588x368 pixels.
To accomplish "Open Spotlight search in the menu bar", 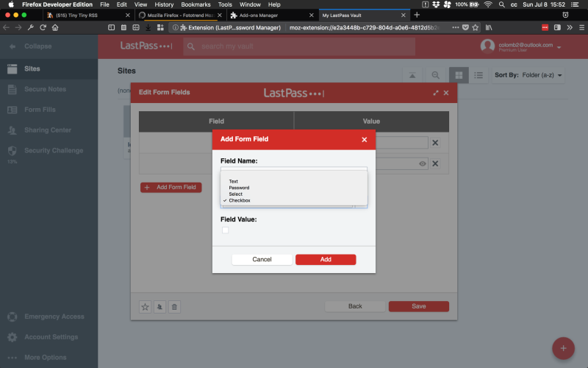I will tap(501, 4).
